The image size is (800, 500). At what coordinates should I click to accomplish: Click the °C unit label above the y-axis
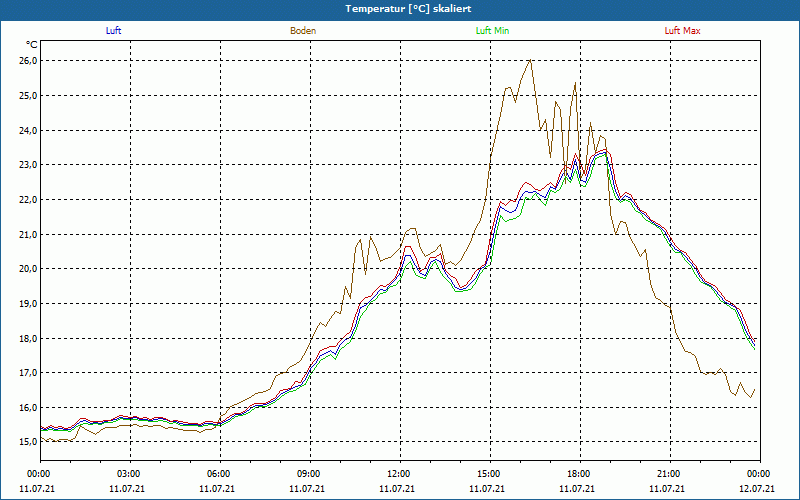click(31, 44)
